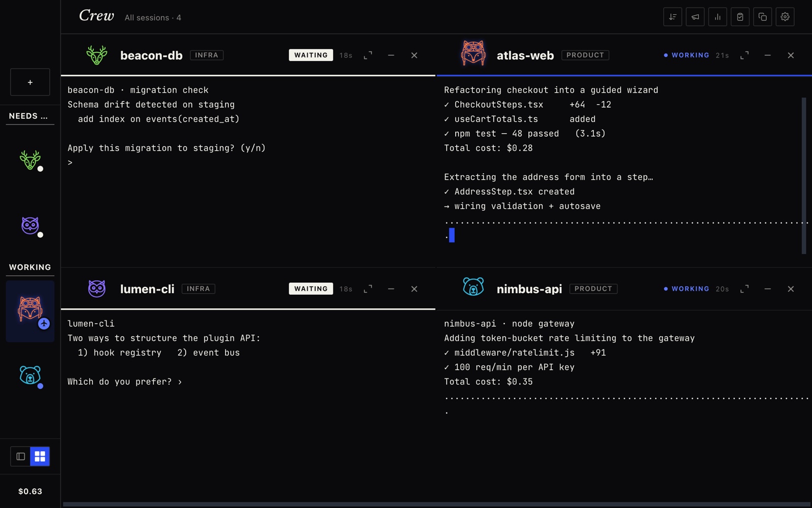Image resolution: width=812 pixels, height=508 pixels.
Task: Select the deer avatar in sidebar
Action: pyautogui.click(x=30, y=160)
